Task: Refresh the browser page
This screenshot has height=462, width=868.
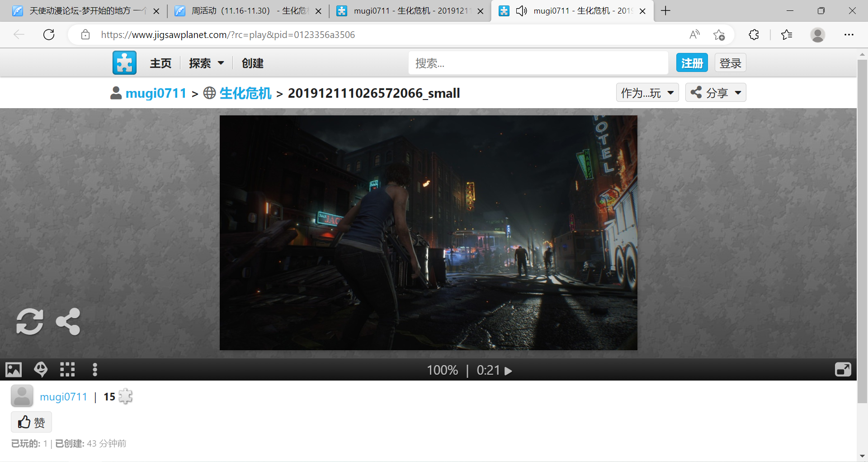Action: (49, 34)
